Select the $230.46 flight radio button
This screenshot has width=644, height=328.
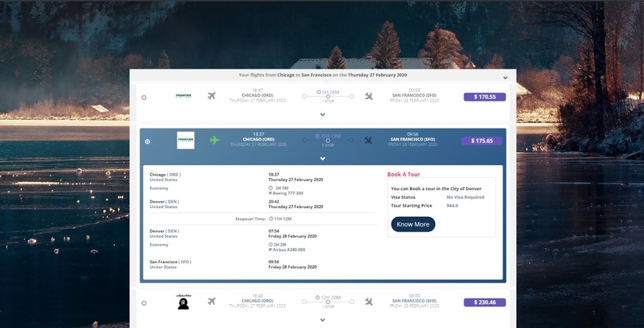point(144,303)
